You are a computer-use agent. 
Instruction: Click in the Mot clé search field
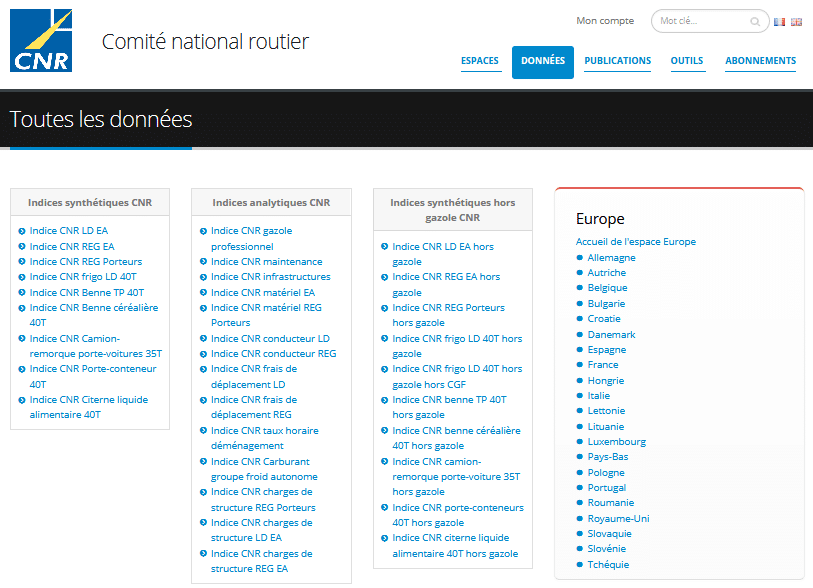click(x=700, y=21)
